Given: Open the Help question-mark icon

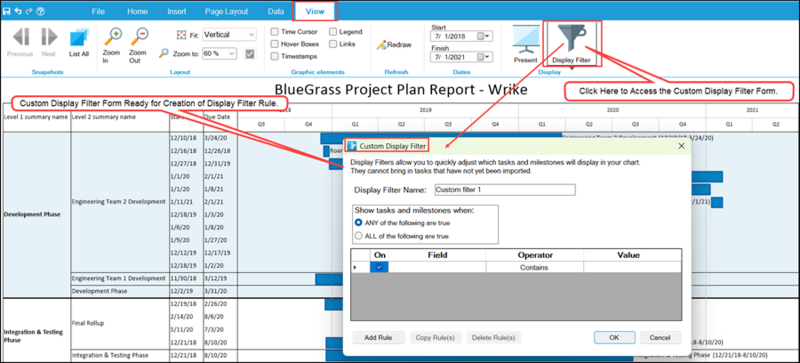Looking at the screenshot, I should coord(41,11).
